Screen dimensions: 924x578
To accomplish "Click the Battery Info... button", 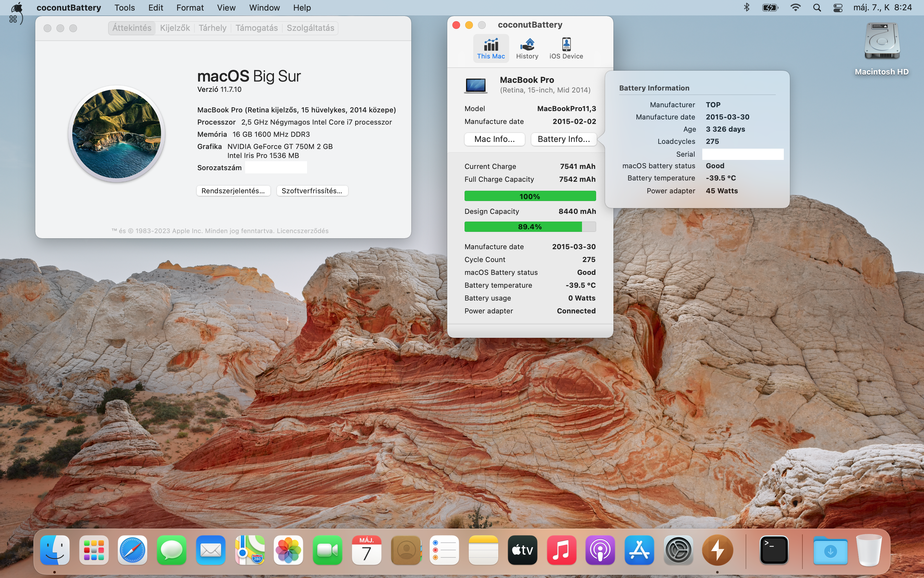I will pyautogui.click(x=564, y=139).
